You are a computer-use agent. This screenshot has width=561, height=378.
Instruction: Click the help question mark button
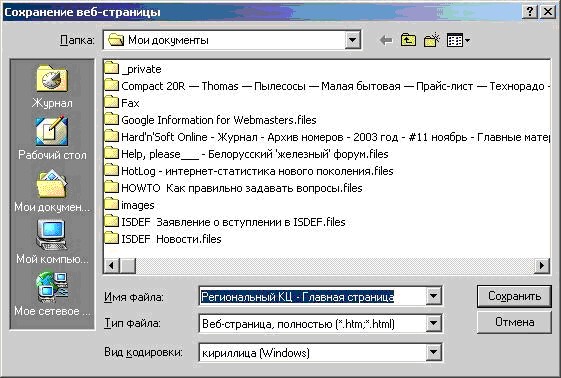coord(530,12)
